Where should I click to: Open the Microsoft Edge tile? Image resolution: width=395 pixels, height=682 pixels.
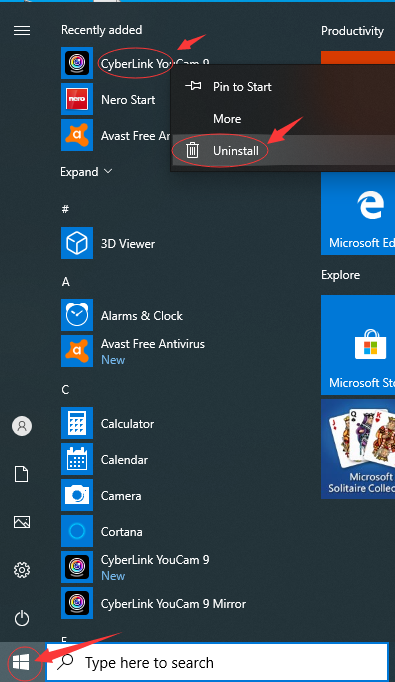click(358, 213)
